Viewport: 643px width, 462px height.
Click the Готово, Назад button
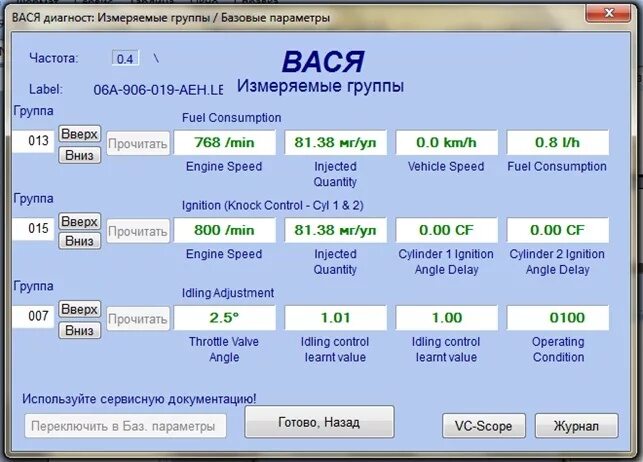pos(319,422)
